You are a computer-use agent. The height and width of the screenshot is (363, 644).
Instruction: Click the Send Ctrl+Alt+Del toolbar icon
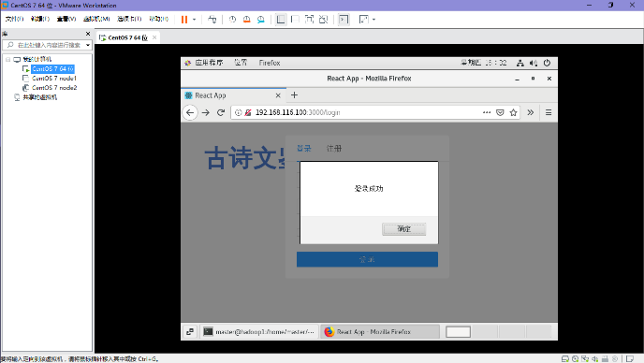click(212, 20)
